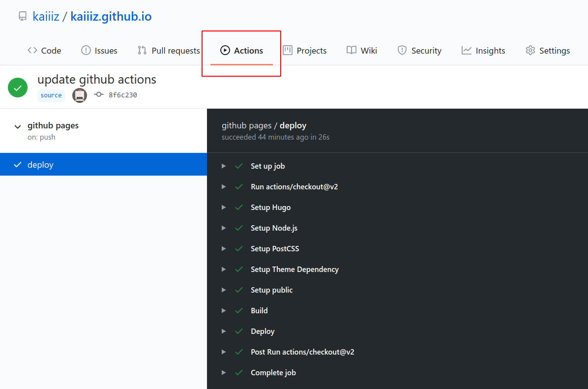Expand the Setup Theme Dependency step
Screen dimensions: 588x389
[224, 269]
